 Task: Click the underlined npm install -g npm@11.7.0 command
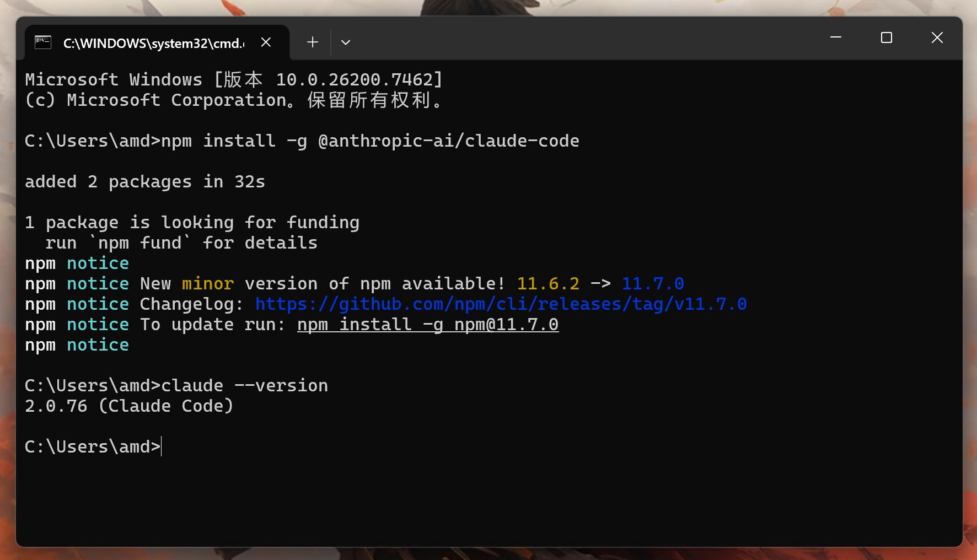[x=427, y=325]
